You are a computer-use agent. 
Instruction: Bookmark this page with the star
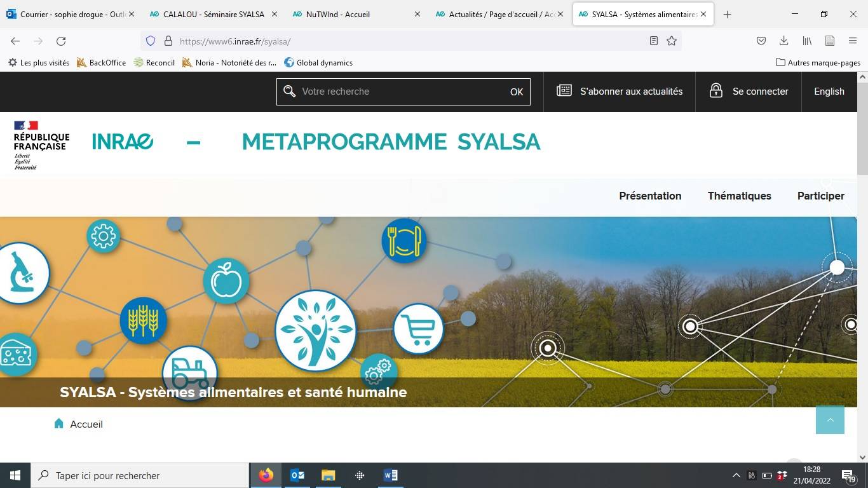click(672, 41)
